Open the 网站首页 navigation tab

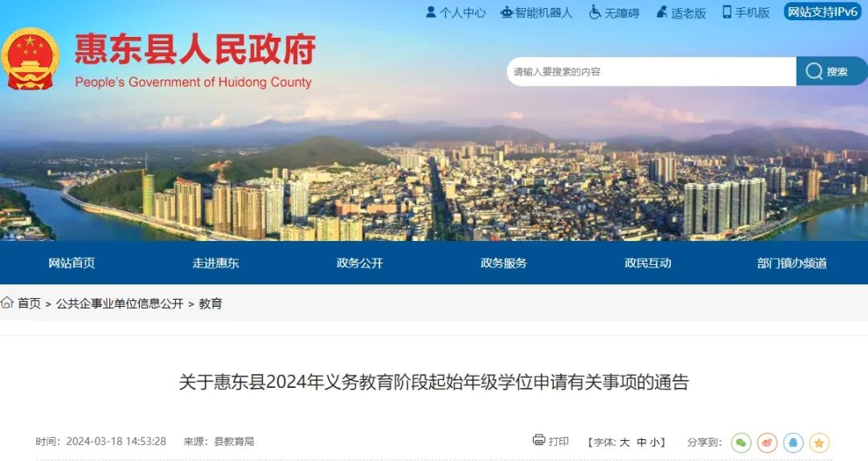pyautogui.click(x=72, y=263)
